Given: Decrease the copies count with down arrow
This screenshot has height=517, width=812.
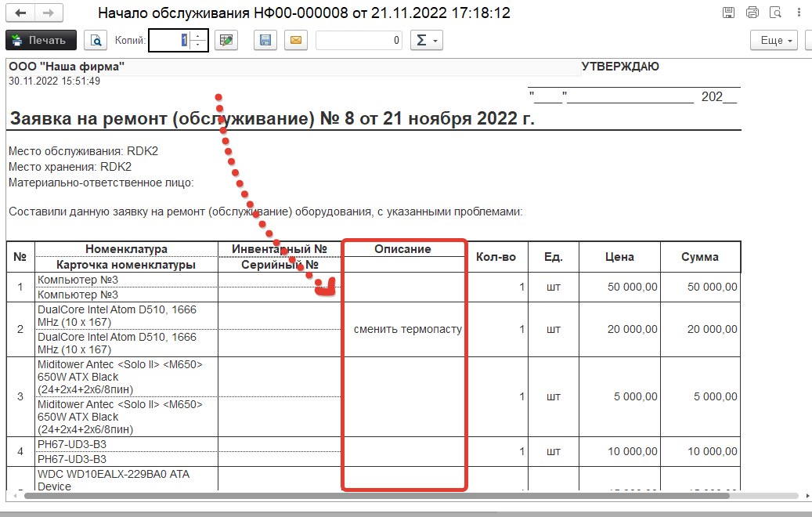Looking at the screenshot, I should (x=199, y=45).
